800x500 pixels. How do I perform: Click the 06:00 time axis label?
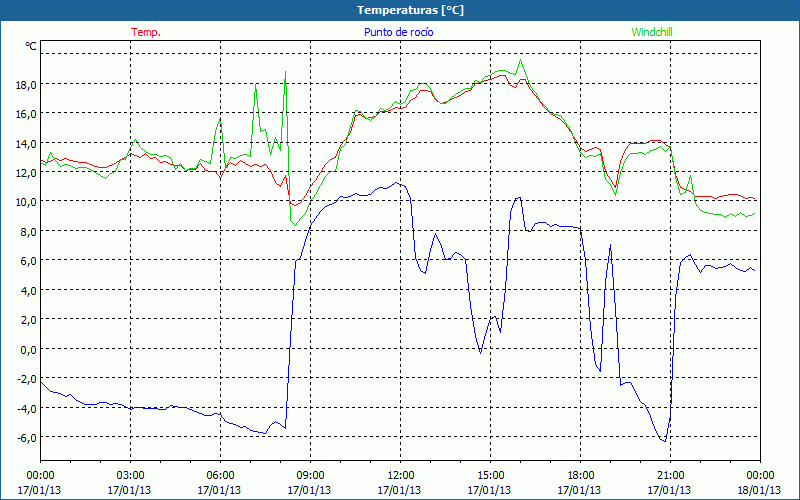click(x=220, y=476)
